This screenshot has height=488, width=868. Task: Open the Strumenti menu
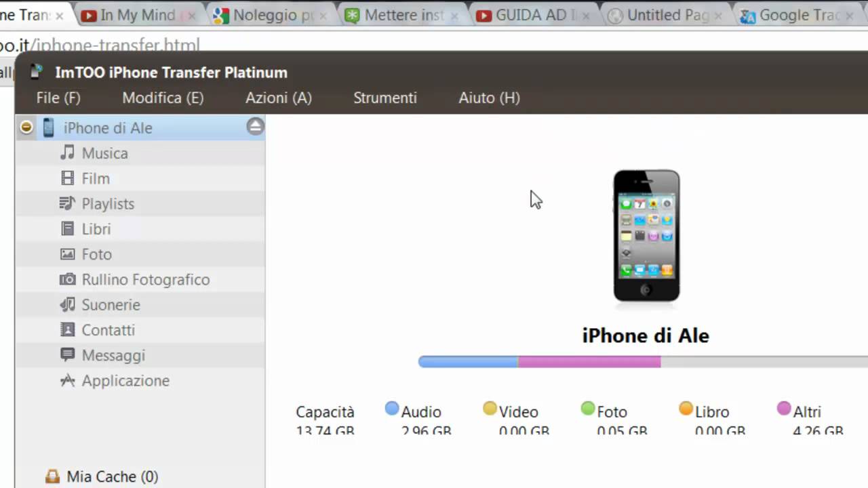click(385, 98)
